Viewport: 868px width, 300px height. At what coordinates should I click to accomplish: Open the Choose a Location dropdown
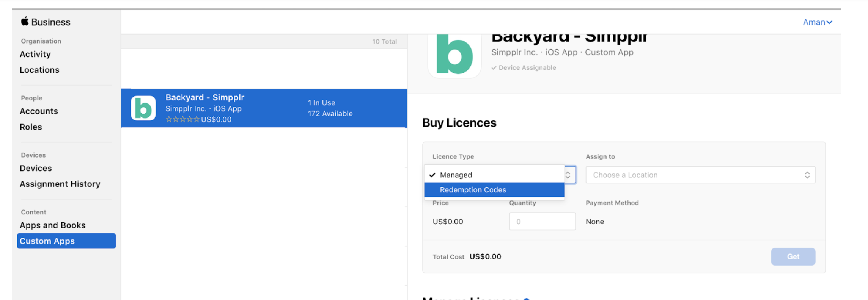[700, 175]
